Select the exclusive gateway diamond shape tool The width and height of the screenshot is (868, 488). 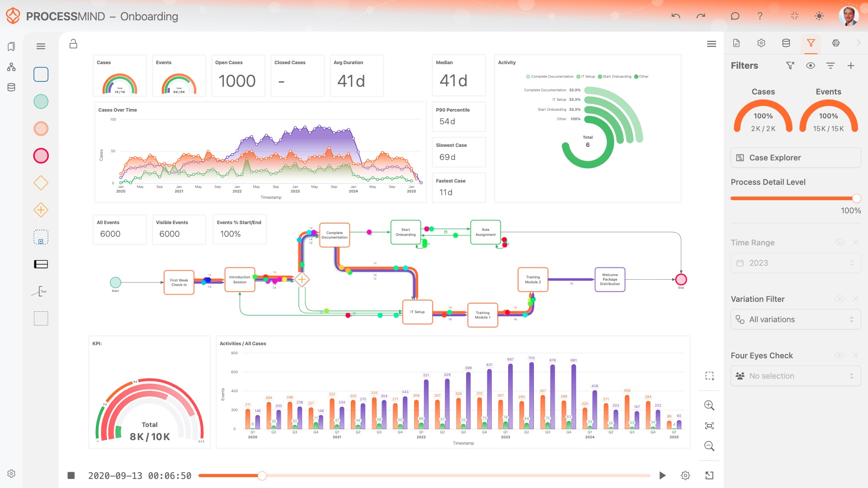click(41, 183)
